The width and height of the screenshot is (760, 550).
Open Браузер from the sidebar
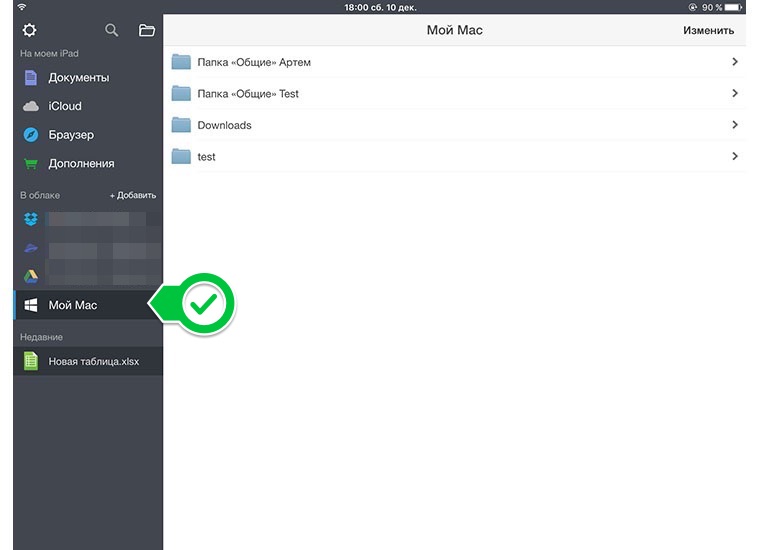[88, 135]
